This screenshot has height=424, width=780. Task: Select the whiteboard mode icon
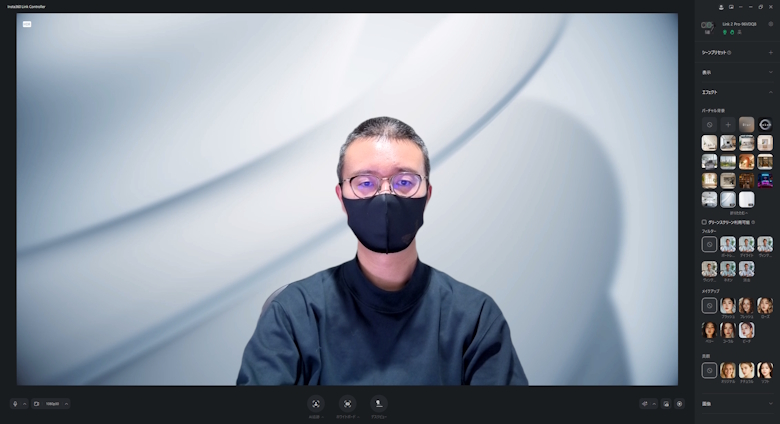click(x=347, y=404)
